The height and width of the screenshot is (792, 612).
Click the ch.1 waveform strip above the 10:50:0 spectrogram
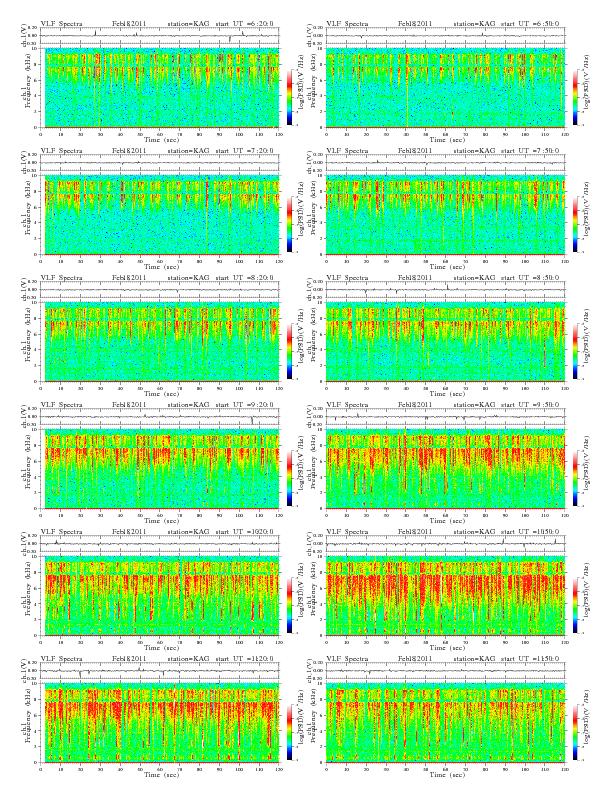point(445,544)
